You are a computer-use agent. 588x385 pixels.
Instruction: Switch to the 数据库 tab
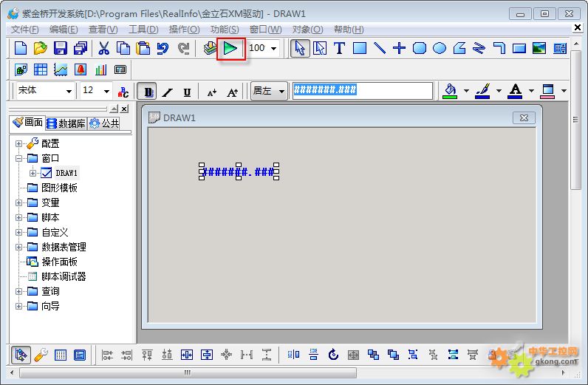pos(66,123)
